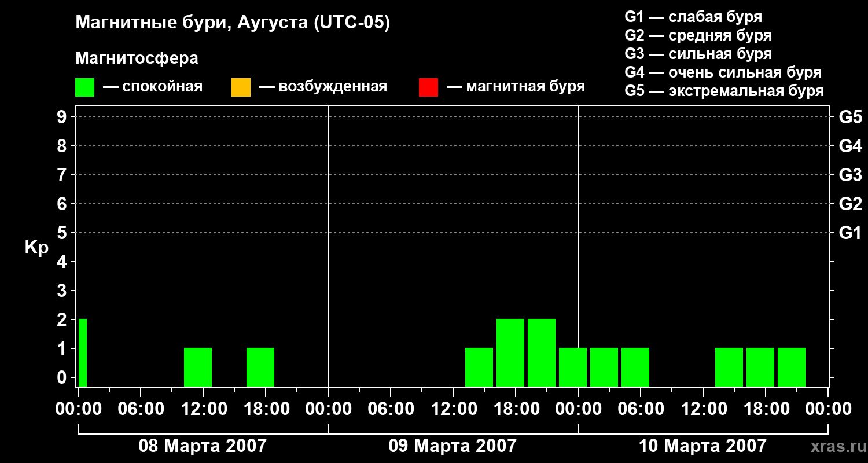This screenshot has width=868, height=463.
Task: Click the value 7 on the Kp axis
Action: (x=63, y=175)
